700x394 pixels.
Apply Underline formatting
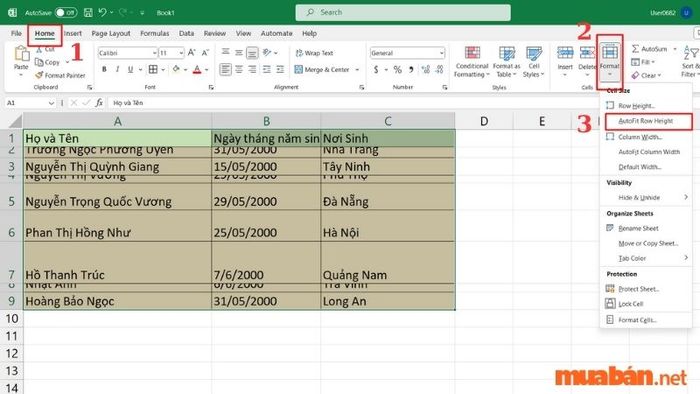click(x=130, y=70)
